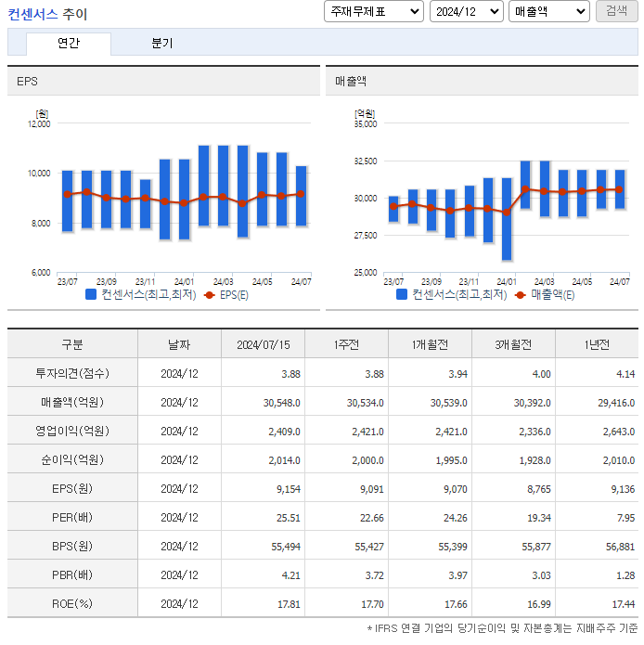The width and height of the screenshot is (644, 645).
Task: Click the EPS chart panel title
Action: pos(27,81)
